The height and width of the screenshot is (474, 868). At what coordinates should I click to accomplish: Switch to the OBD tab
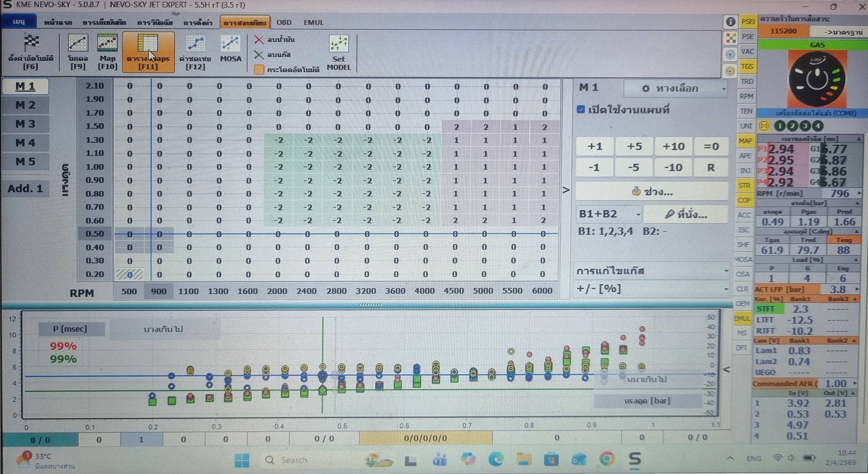(284, 22)
